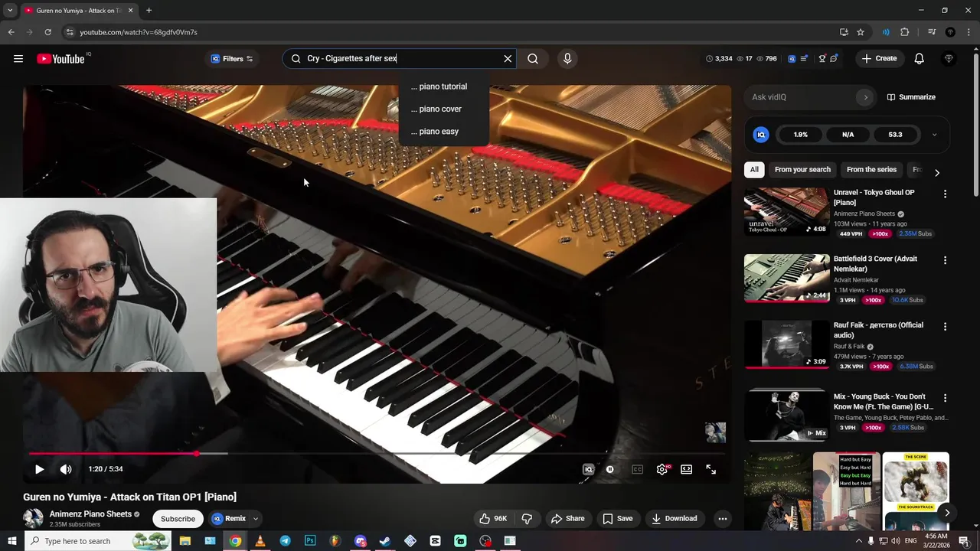Subscribe to Animenz Piano Sheets
This screenshot has width=980, height=551.
(x=178, y=519)
